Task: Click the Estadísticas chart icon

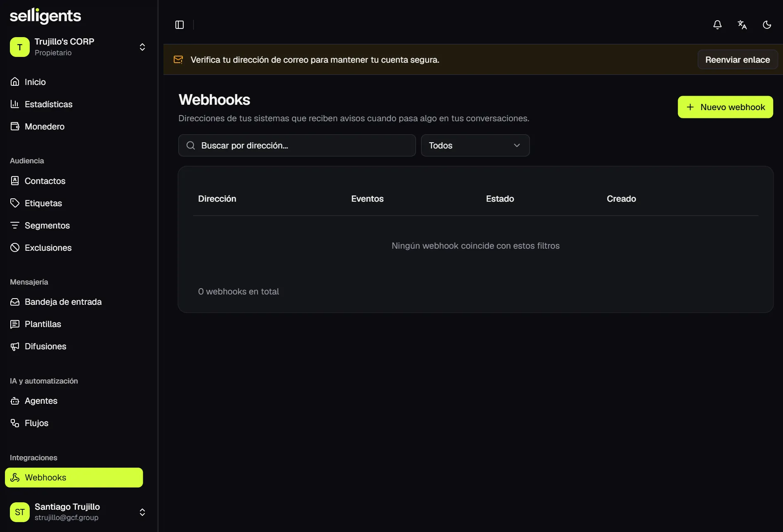Action: click(15, 104)
